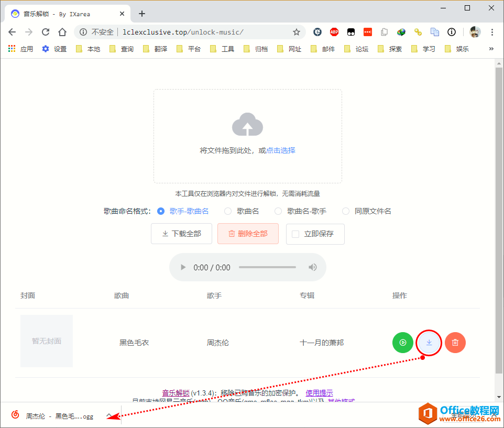504x428 pixels.
Task: Reload the current page
Action: pos(46,32)
